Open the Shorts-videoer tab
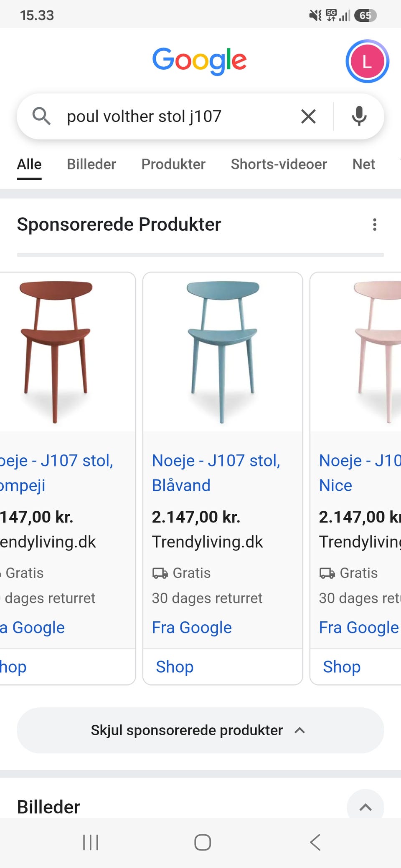 [x=279, y=164]
